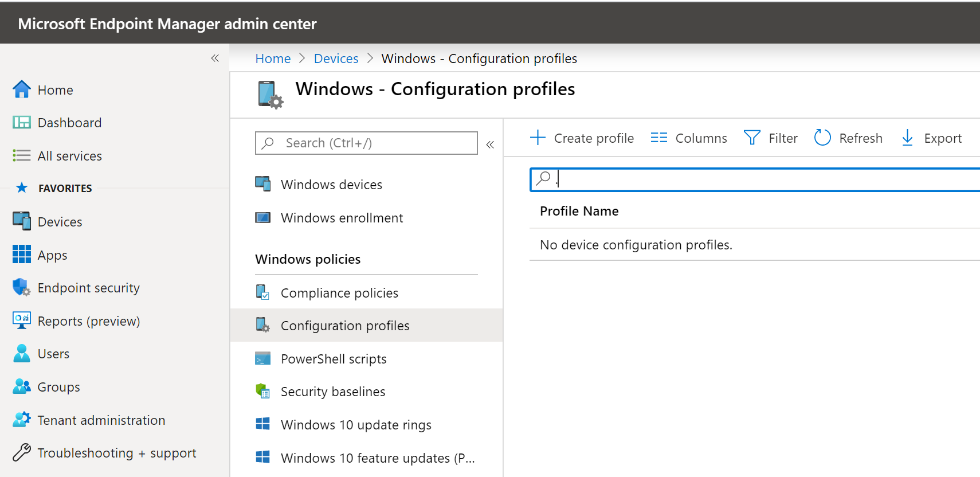Screen dimensions: 980x477
Task: Click the Dashboard icon in sidebar
Action: tap(22, 122)
